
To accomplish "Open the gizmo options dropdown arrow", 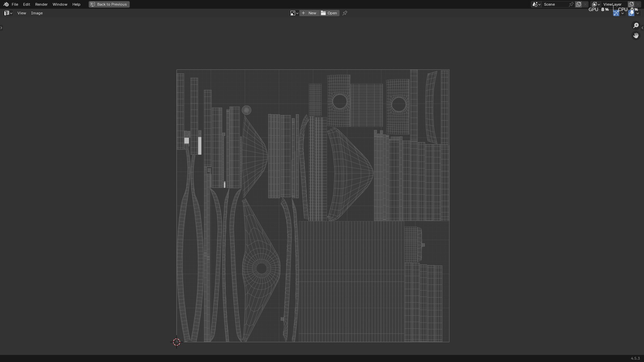I will point(623,13).
